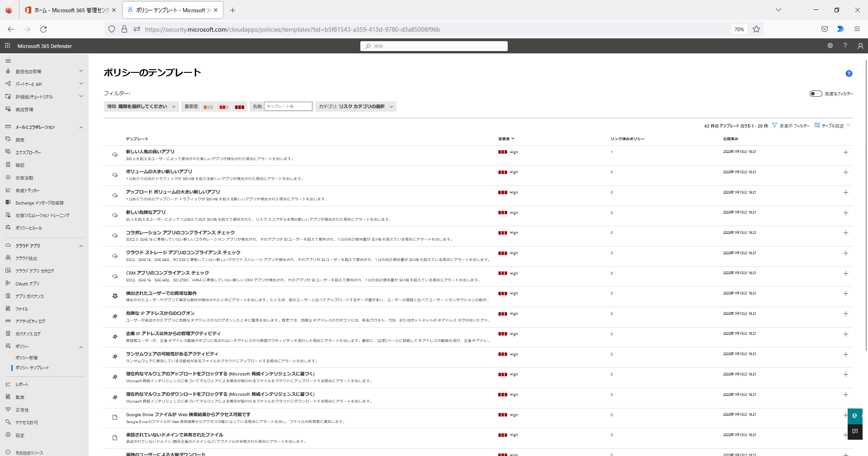The height and width of the screenshot is (456, 868).
Task: Open OAuth アプリ in sidebar
Action: [x=27, y=284]
